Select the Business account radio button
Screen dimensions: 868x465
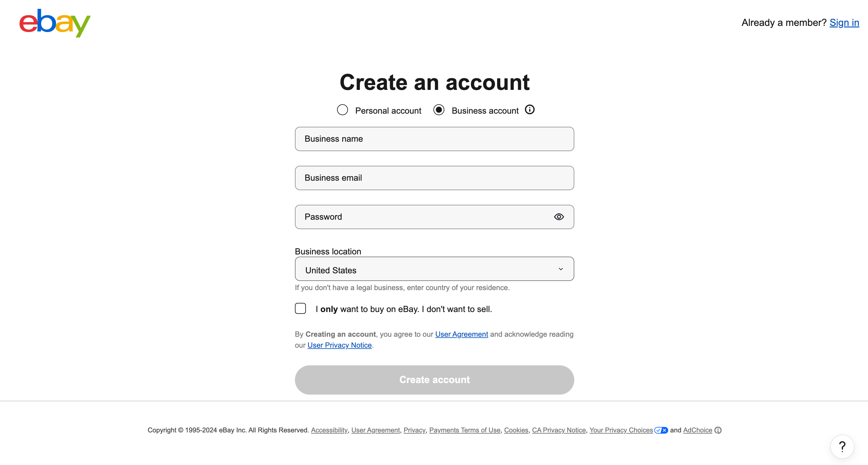pos(439,110)
